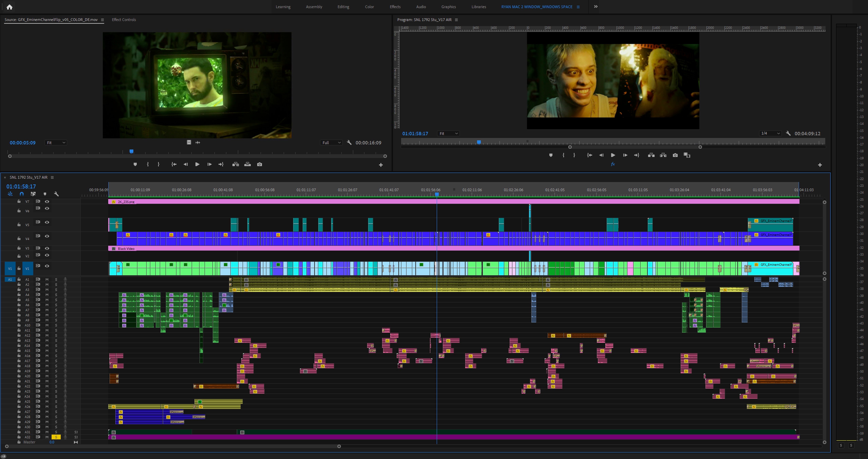Open Effect Controls tab
The image size is (868, 459).
(x=124, y=20)
